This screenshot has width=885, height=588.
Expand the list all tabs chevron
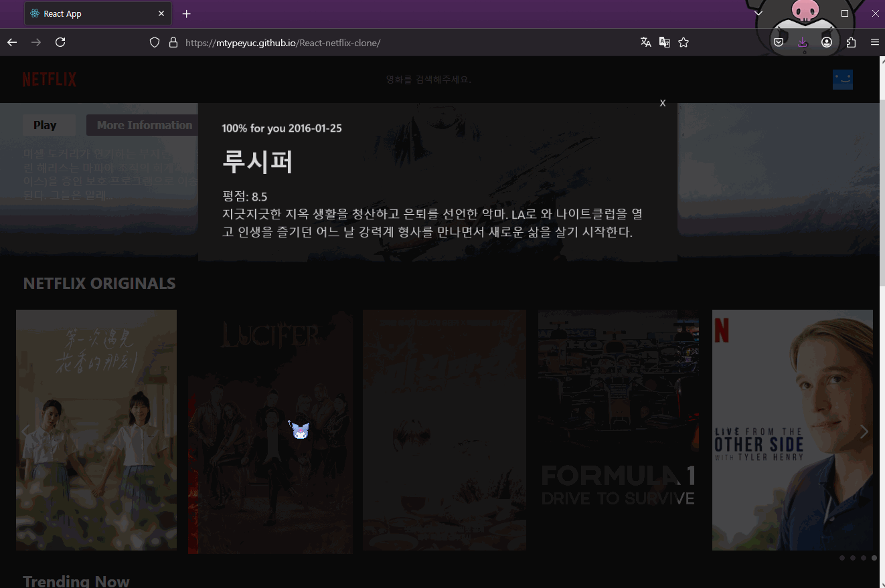click(x=758, y=13)
